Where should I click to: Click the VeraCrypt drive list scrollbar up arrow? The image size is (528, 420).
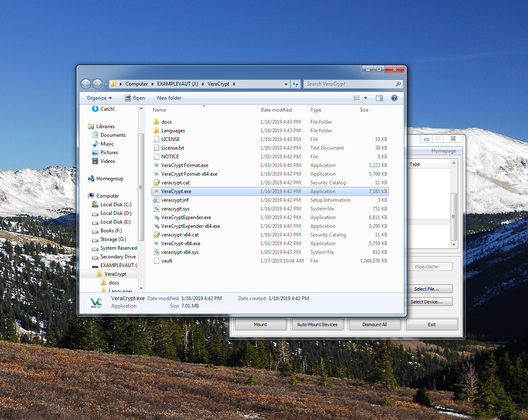(454, 163)
